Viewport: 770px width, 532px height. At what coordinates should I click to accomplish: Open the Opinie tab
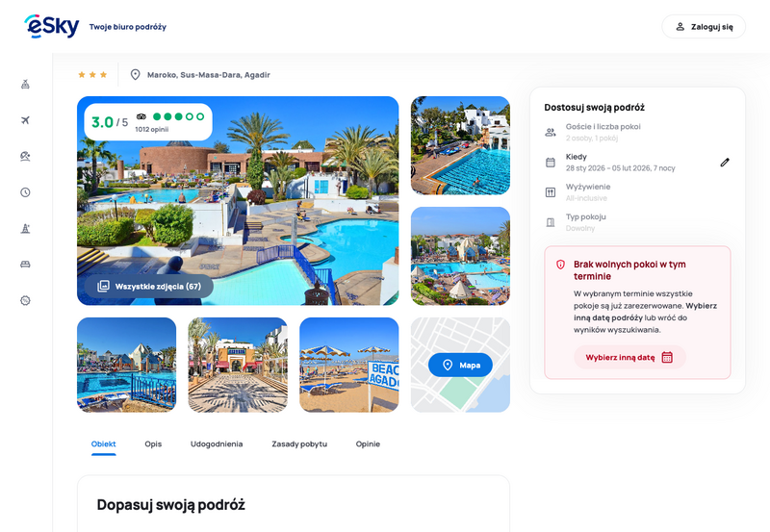pos(368,443)
